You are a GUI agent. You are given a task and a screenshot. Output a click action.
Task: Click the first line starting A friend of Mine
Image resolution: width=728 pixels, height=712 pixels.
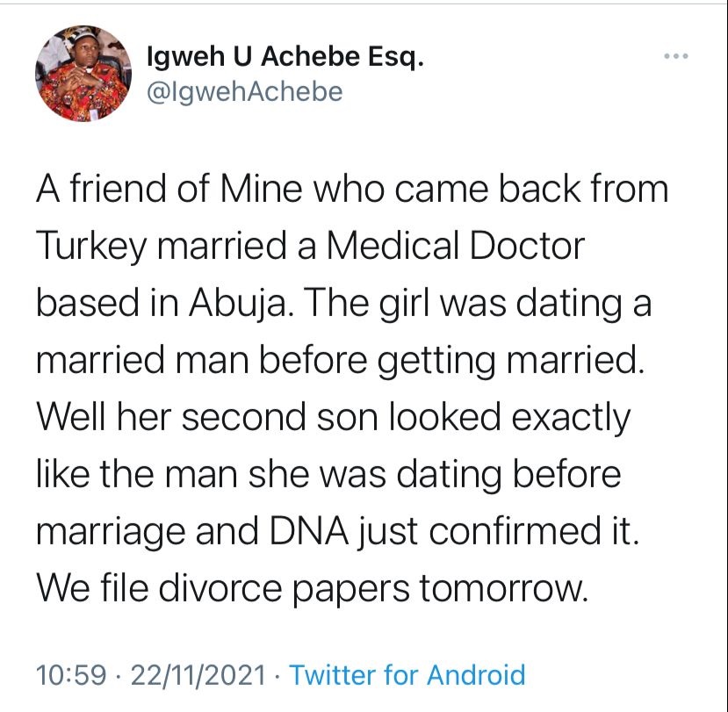pos(351,190)
